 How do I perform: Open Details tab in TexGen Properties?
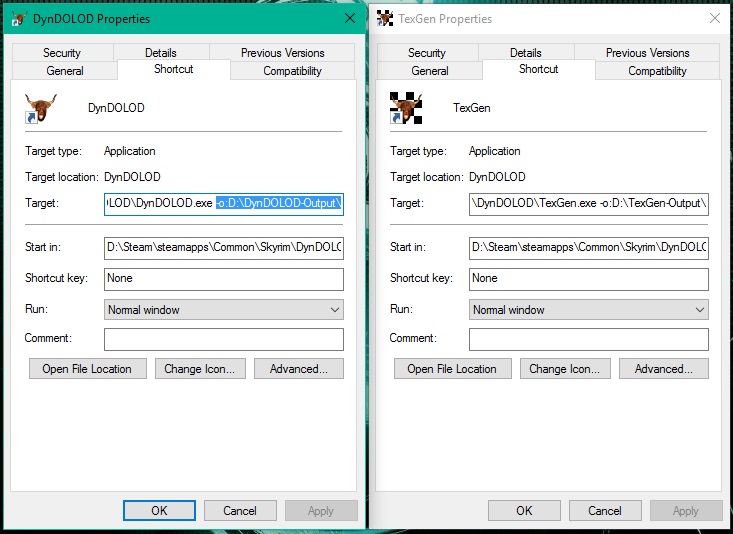tap(526, 52)
